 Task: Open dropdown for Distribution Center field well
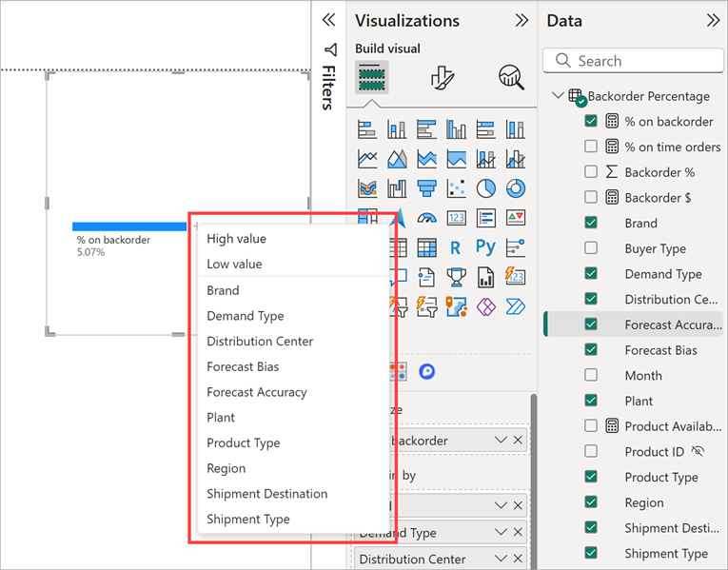(x=502, y=560)
